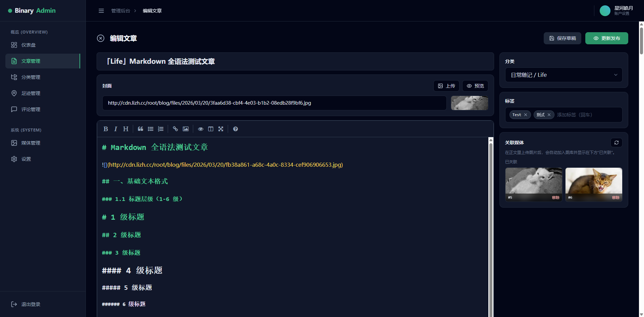Toggle fullscreen editor mode
644x317 pixels.
point(221,129)
